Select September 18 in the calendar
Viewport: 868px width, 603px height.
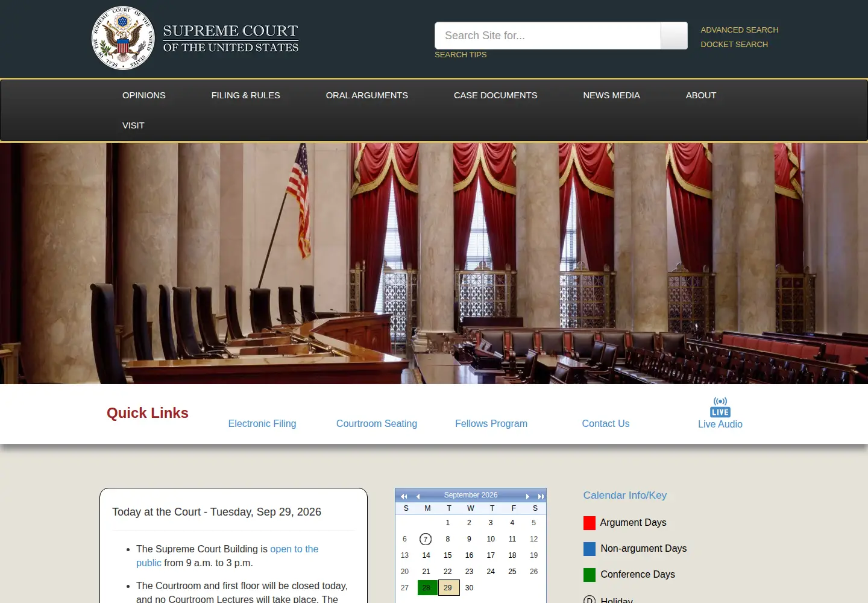[512, 555]
